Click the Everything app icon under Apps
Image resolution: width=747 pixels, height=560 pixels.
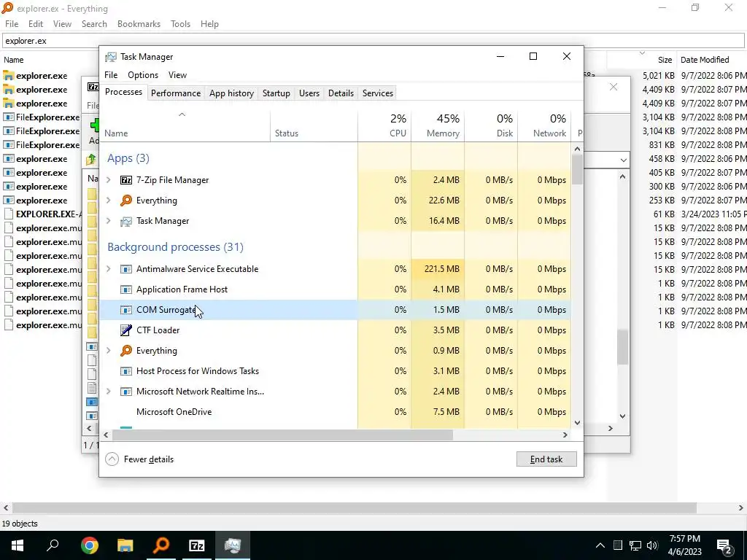point(125,201)
